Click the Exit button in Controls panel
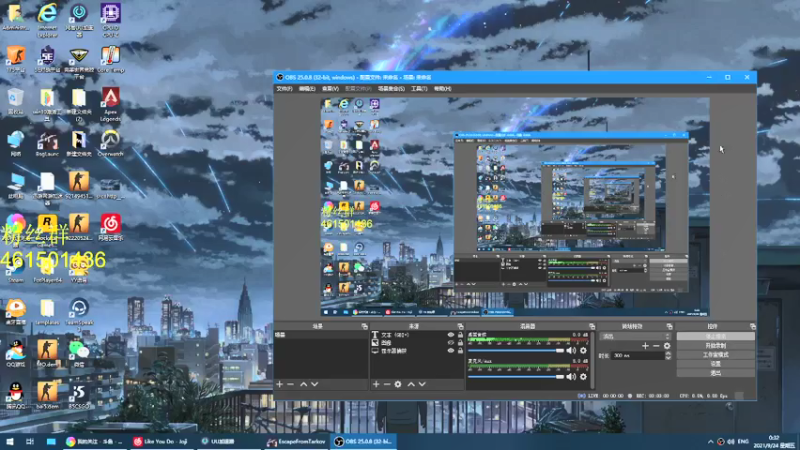Screen dimensions: 800x450 coord(715,373)
